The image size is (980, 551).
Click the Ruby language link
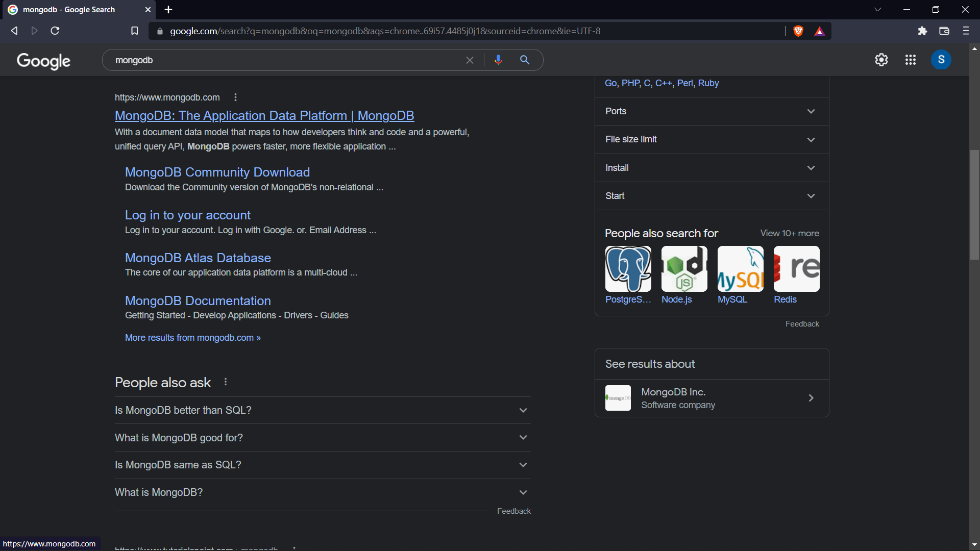point(708,83)
